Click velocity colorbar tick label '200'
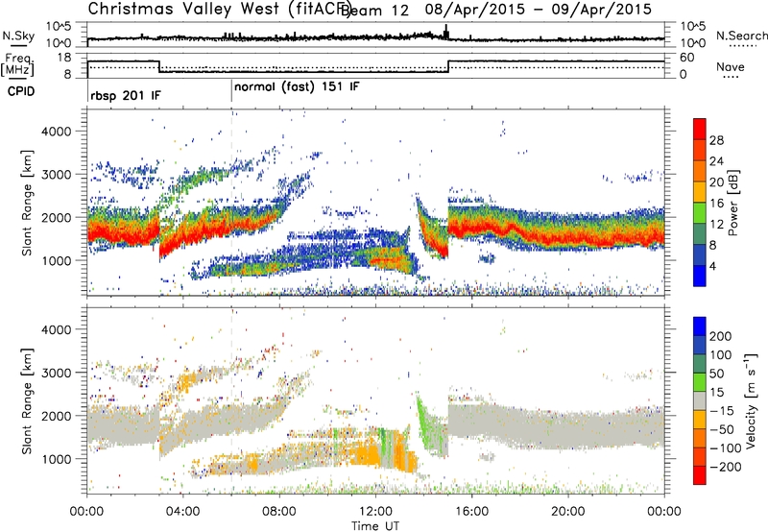 click(x=721, y=336)
